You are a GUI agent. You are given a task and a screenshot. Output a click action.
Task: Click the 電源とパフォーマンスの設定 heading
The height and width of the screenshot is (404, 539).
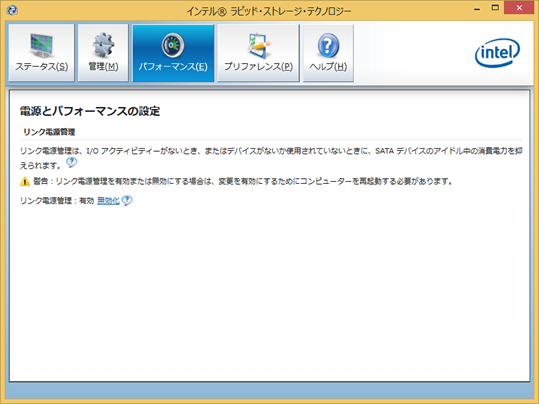[90, 111]
